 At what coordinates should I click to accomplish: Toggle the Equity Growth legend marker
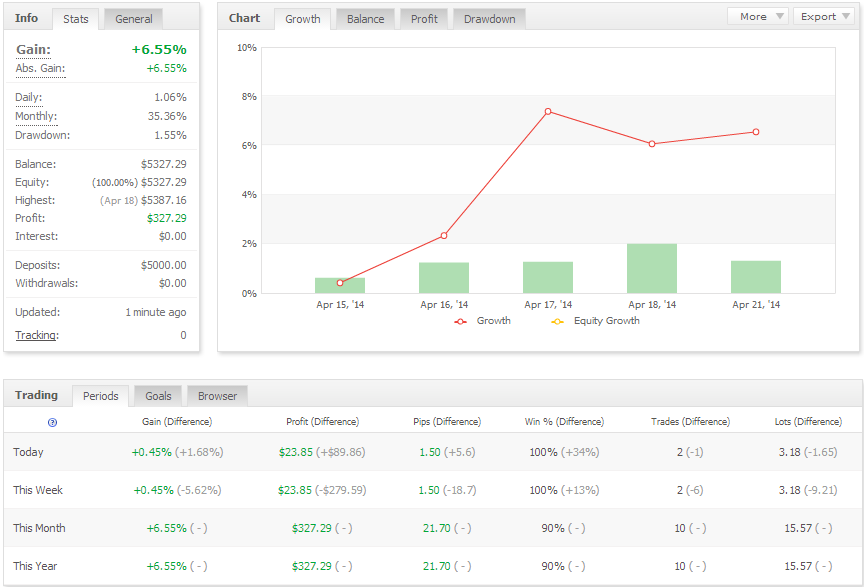pos(558,321)
